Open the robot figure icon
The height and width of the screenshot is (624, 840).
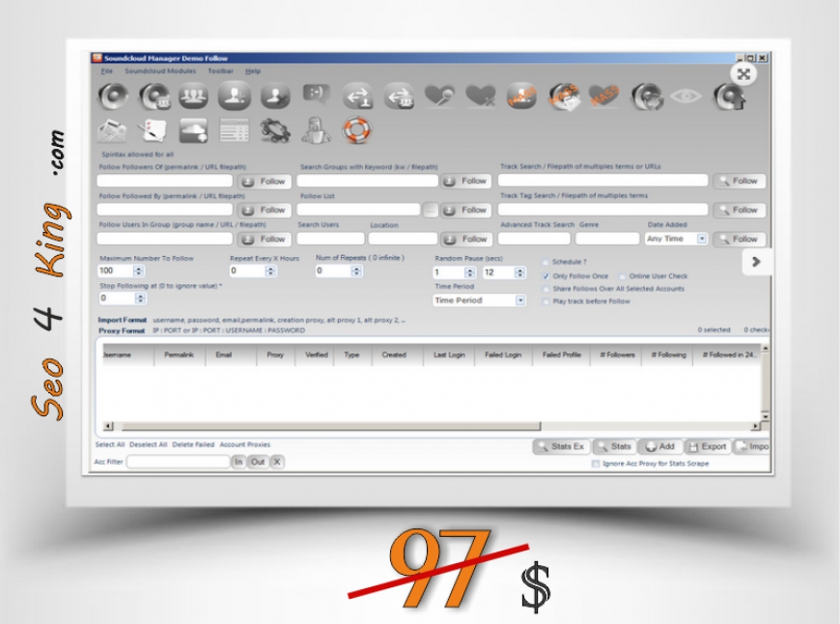tap(316, 130)
